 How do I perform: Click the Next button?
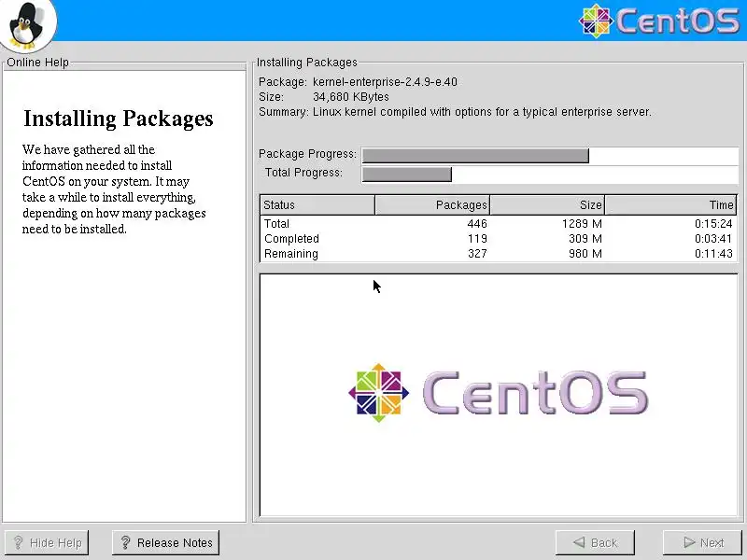pyautogui.click(x=703, y=542)
